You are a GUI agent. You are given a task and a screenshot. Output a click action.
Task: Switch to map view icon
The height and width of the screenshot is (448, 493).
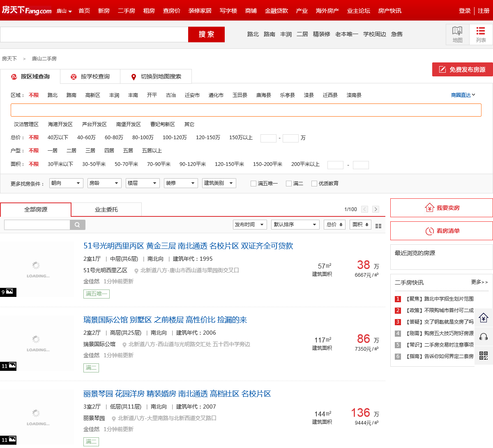pos(457,34)
